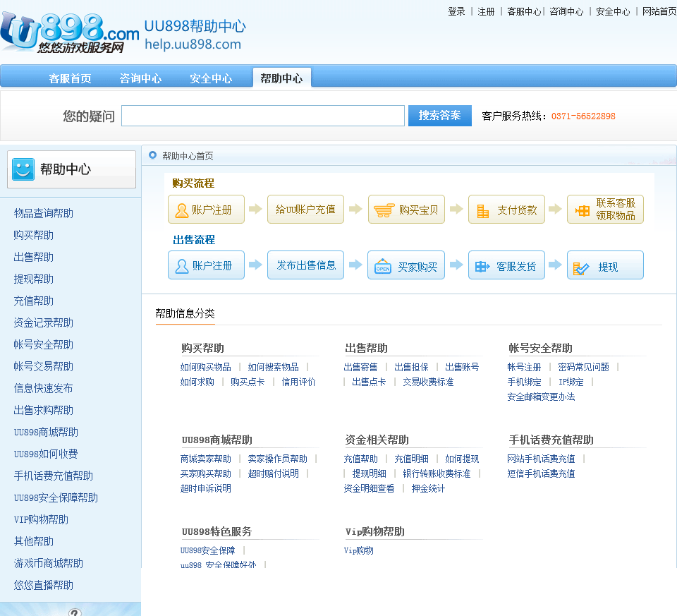The width and height of the screenshot is (677, 616).
Task: Open 游戏币商城帮助 in the sidebar
Action: pos(49,563)
